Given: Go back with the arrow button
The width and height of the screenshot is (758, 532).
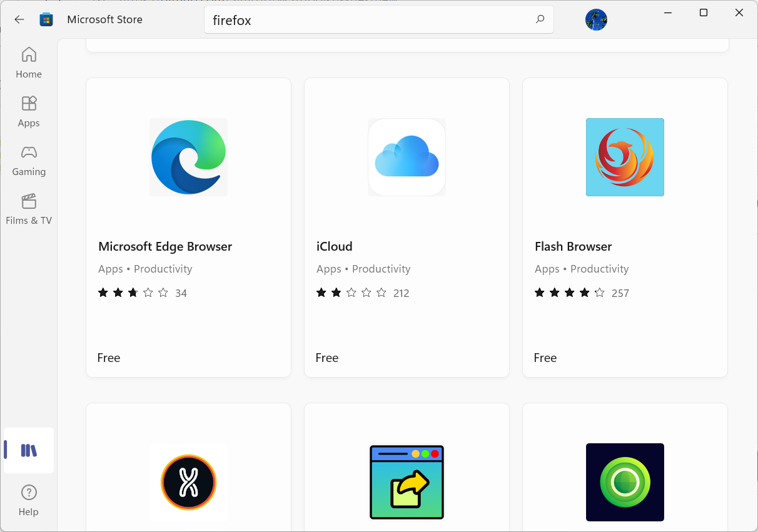Looking at the screenshot, I should [x=19, y=19].
